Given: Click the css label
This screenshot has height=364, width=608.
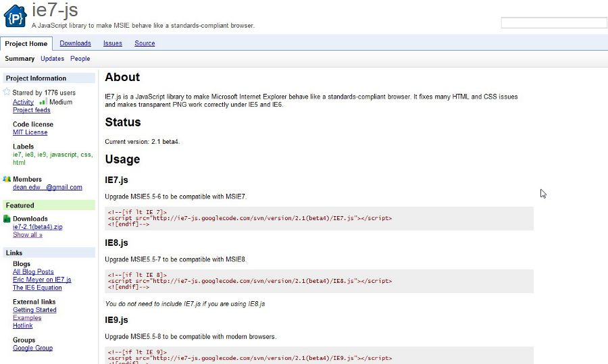Looking at the screenshot, I should [86, 155].
